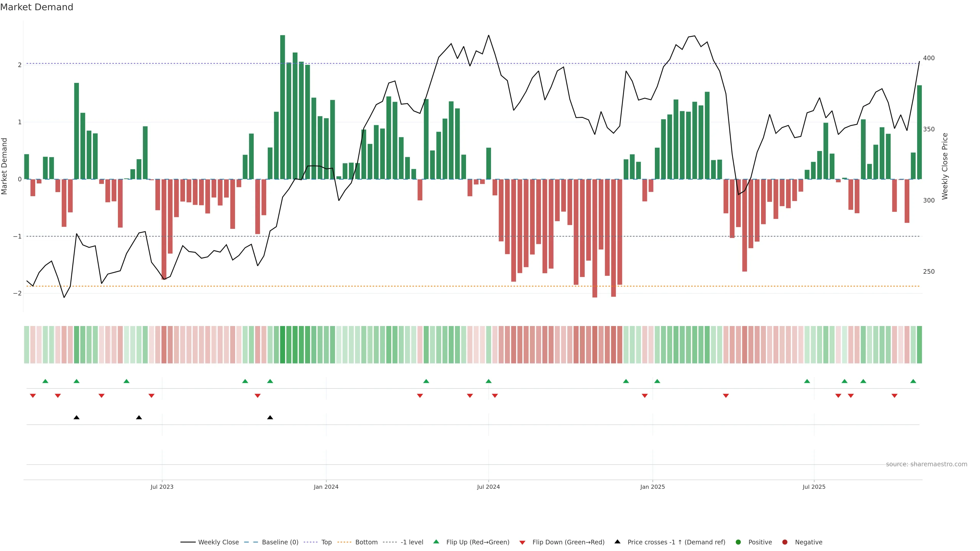Click the red Negative legend dot
Screen dimensions: 980x551
[x=785, y=542]
